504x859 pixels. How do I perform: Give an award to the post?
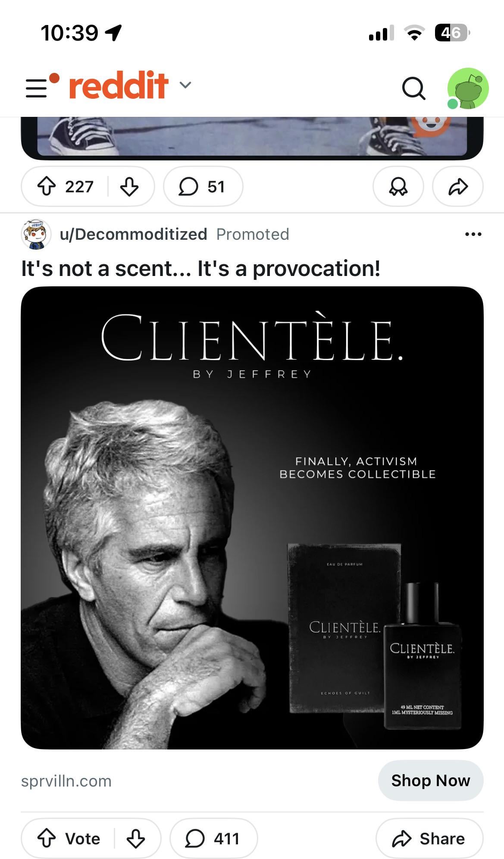click(398, 187)
